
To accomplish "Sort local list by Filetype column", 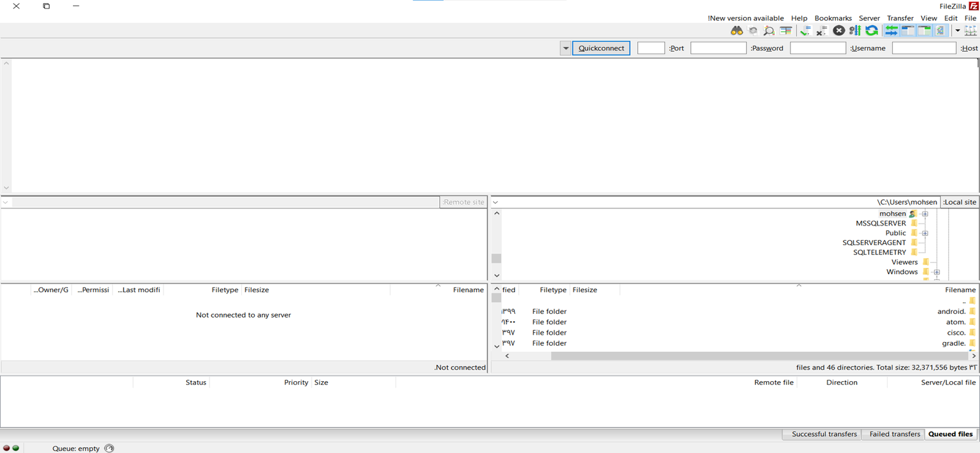I will 553,290.
